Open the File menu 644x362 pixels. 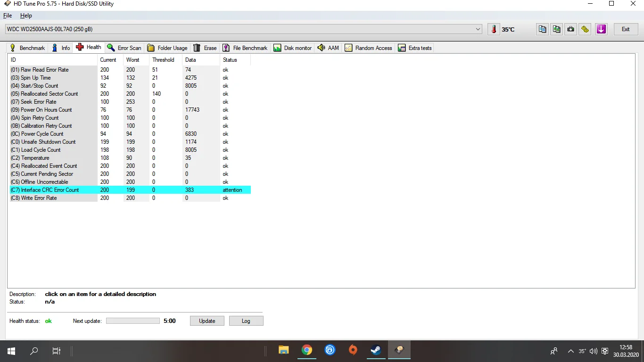click(8, 16)
